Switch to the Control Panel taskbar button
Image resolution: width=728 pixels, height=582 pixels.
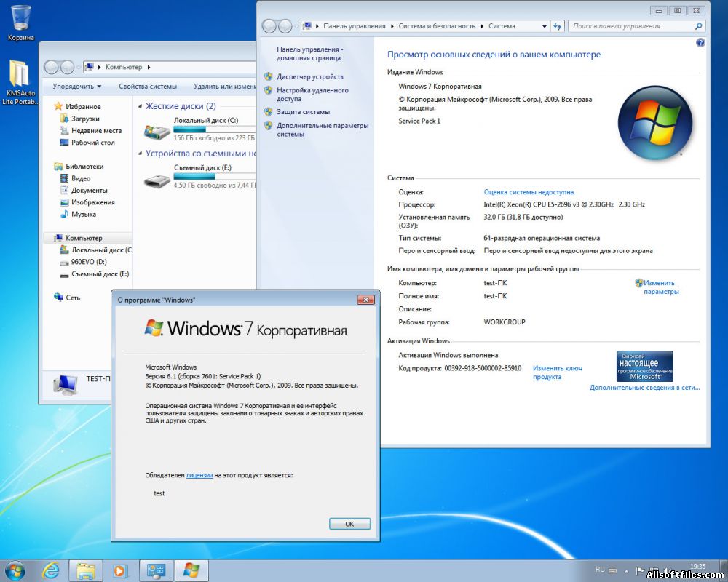(x=156, y=570)
